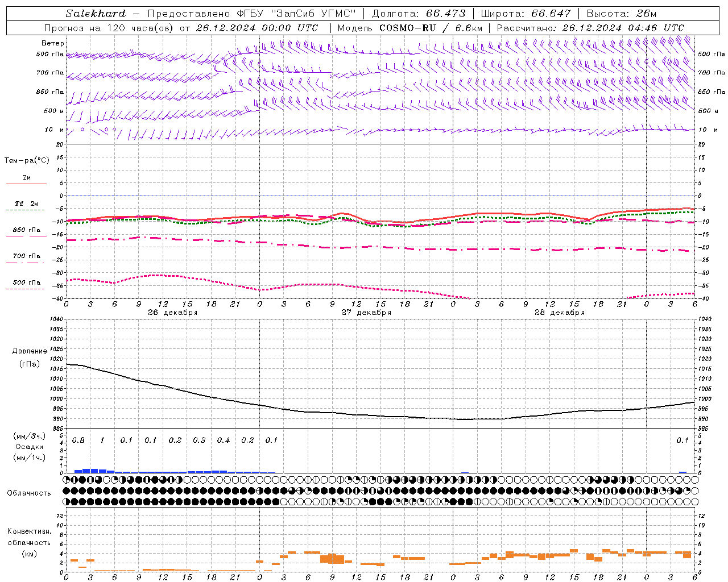Click the Долгота: 66.473 value
Image resolution: width=728 pixels, height=582 pixels.
pyautogui.click(x=419, y=14)
